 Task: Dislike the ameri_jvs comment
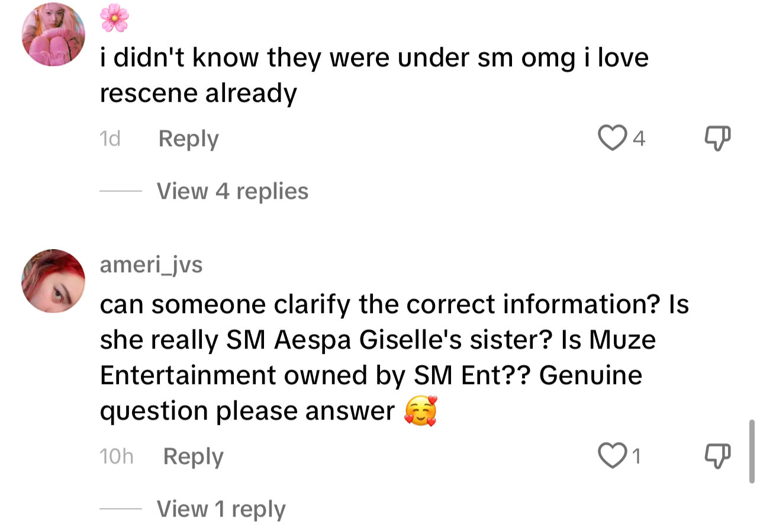coord(717,456)
